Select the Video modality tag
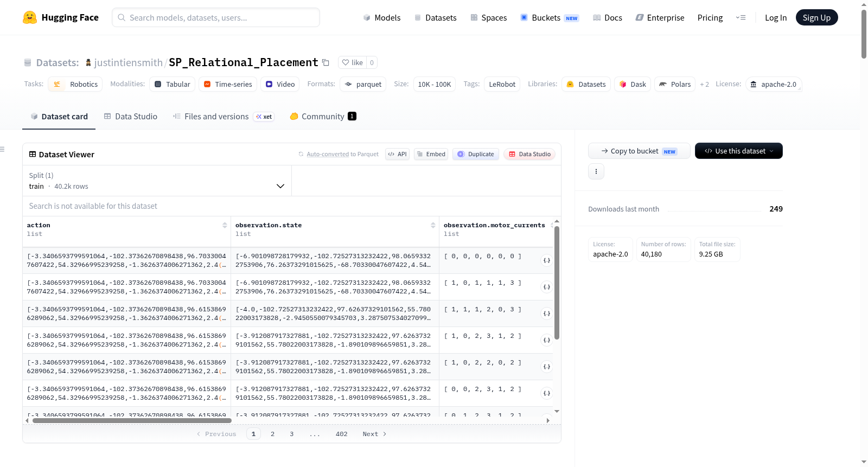 click(x=280, y=84)
